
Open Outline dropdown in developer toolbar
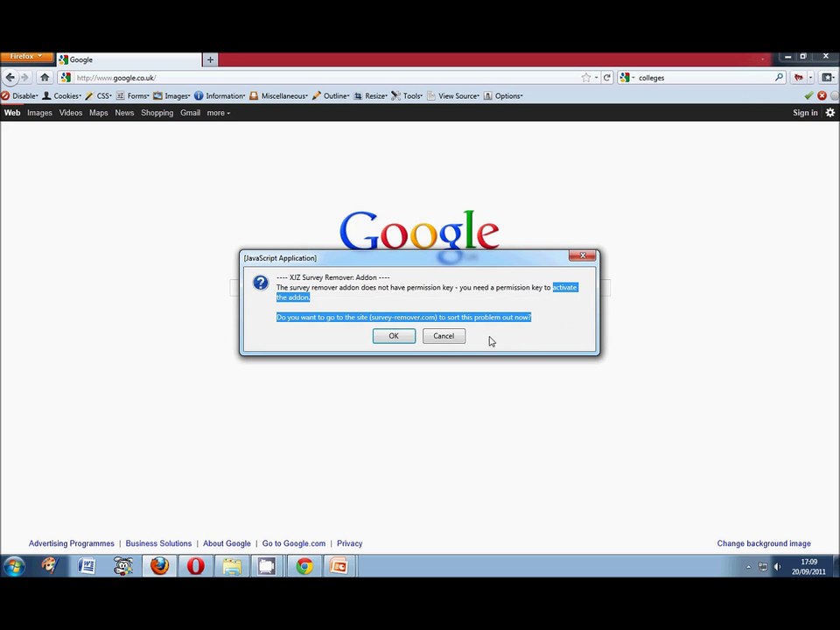pos(331,96)
